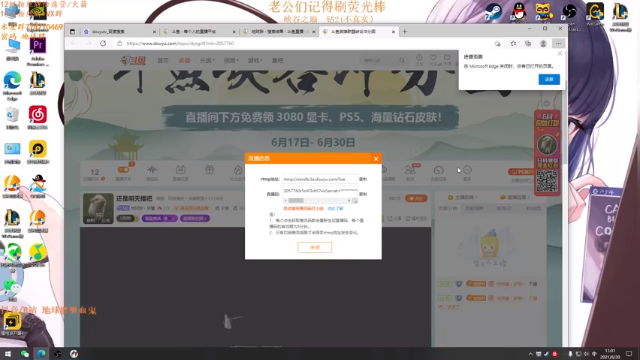The width and height of the screenshot is (640, 360).
Task: Open Edge settings and more menu
Action: tap(558, 43)
